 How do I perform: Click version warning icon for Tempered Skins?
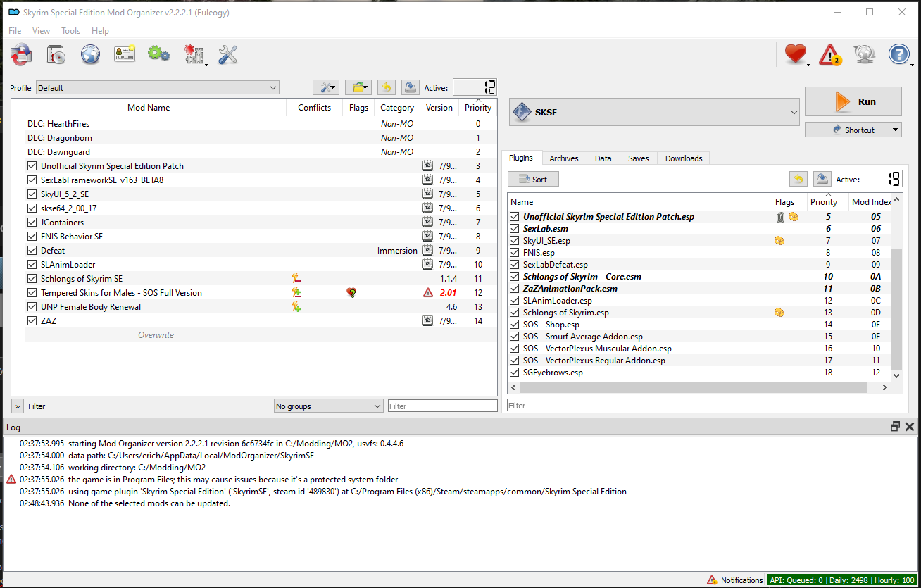pyautogui.click(x=428, y=293)
